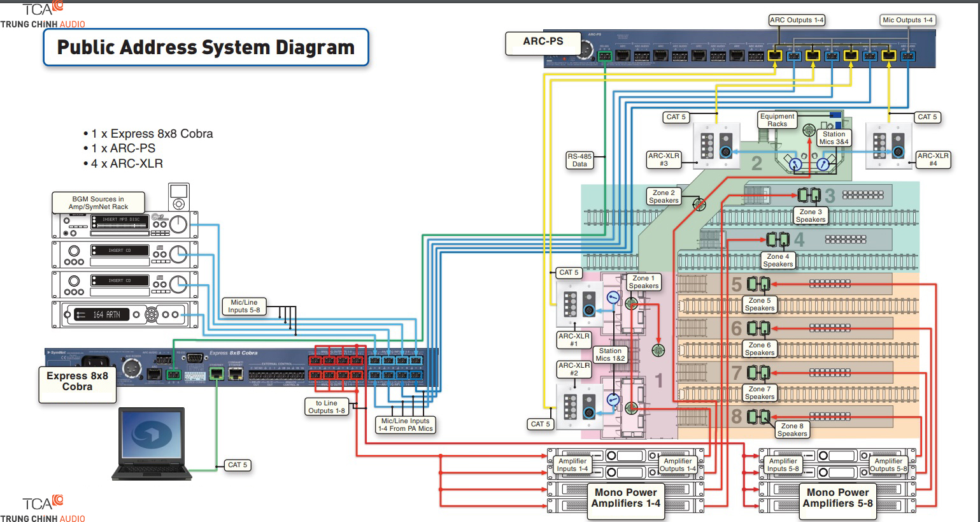Select the ARC-XLR #4 wall panel

pyautogui.click(x=888, y=146)
